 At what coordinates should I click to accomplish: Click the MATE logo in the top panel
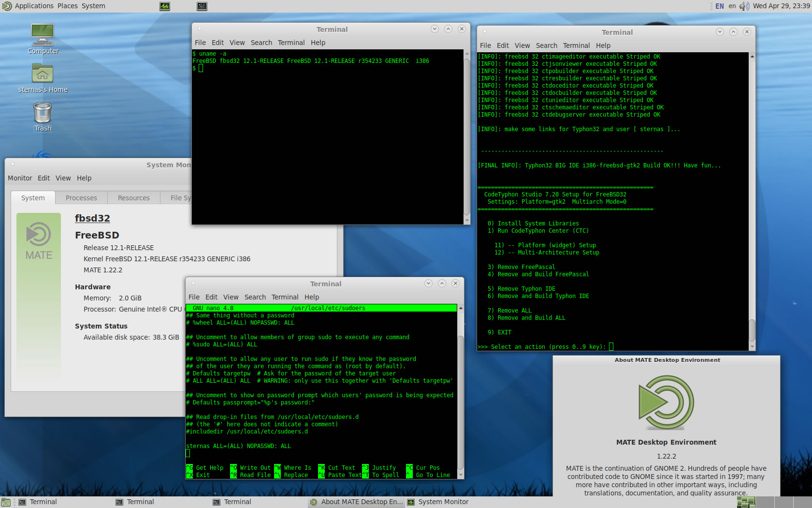[x=7, y=6]
